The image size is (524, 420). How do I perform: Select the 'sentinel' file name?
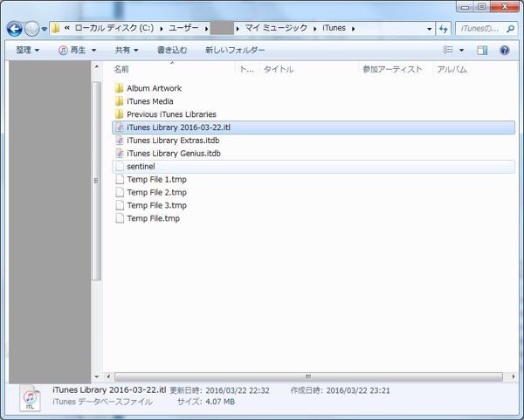tap(141, 167)
